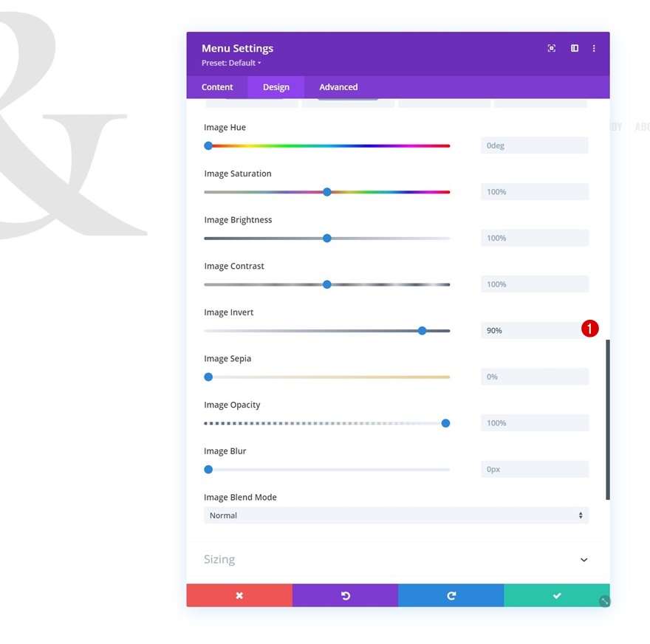This screenshot has height=644, width=650.
Task: Toggle the snap modal sidebar icon
Action: [575, 48]
